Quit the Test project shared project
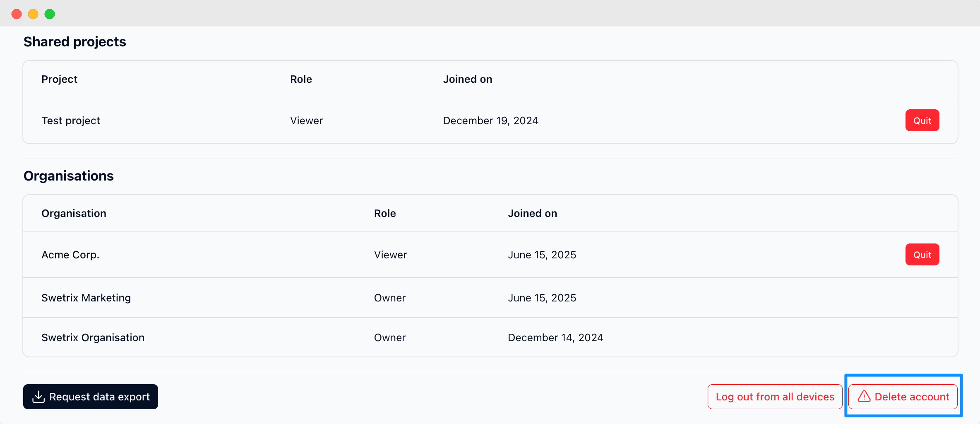Image resolution: width=980 pixels, height=424 pixels. [922, 120]
